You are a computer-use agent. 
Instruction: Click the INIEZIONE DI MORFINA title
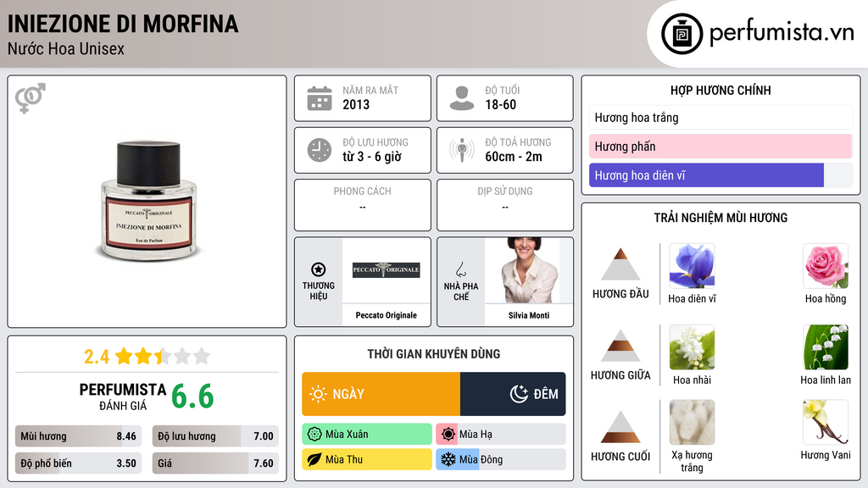(x=123, y=24)
